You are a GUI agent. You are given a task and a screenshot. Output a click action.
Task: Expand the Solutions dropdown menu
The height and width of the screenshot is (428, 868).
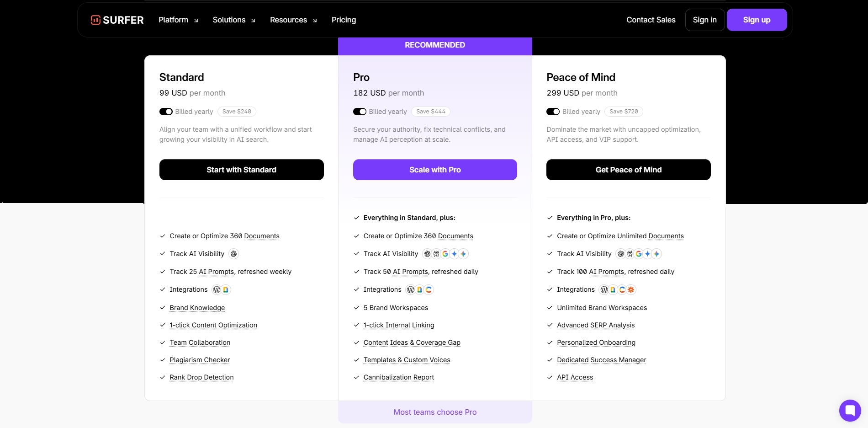coord(234,20)
